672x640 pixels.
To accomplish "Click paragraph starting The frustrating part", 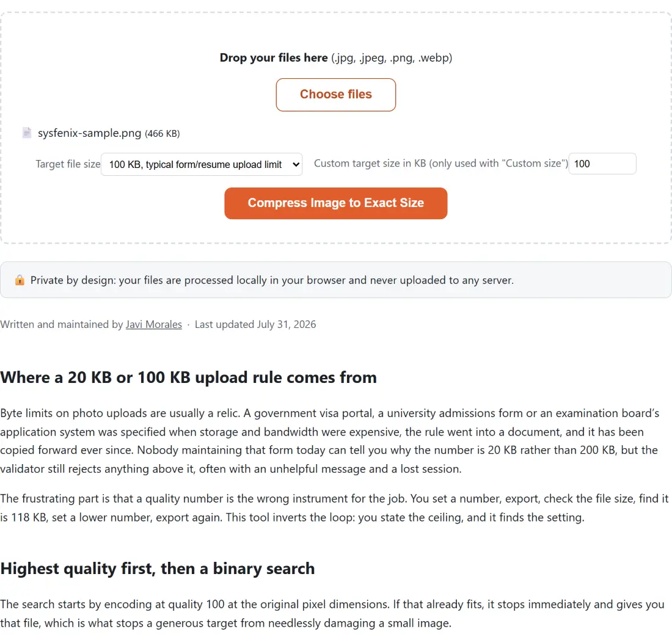I will [334, 508].
